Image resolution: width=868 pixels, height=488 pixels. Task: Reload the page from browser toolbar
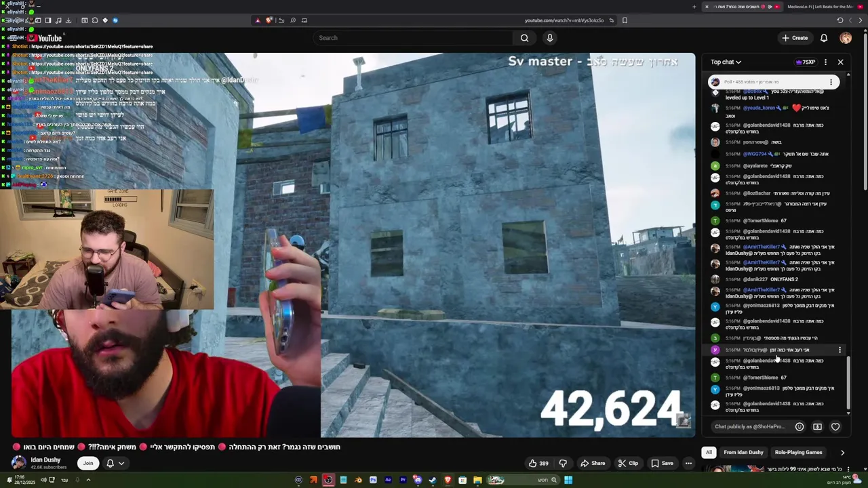pos(840,20)
